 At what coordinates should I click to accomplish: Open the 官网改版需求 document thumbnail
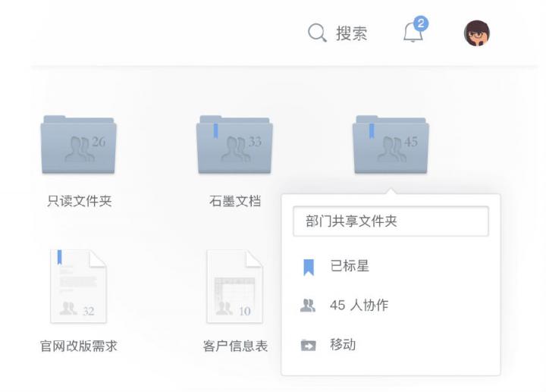tap(78, 286)
